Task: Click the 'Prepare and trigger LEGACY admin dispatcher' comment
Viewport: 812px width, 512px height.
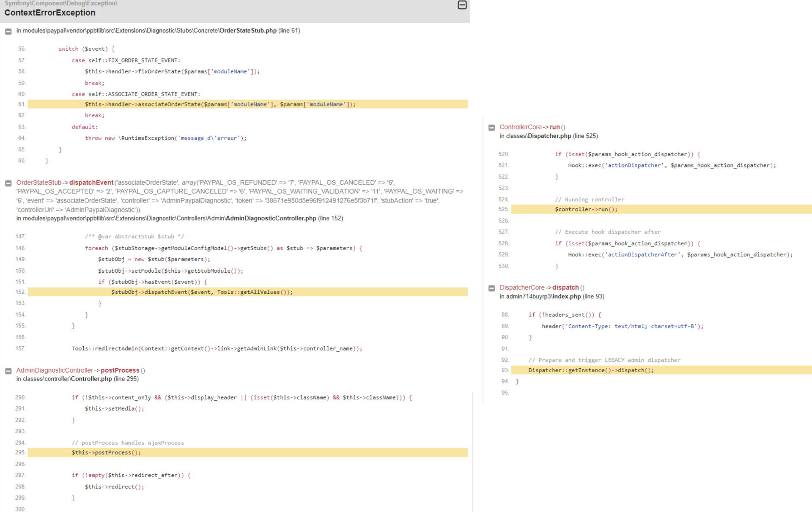Action: pos(604,360)
